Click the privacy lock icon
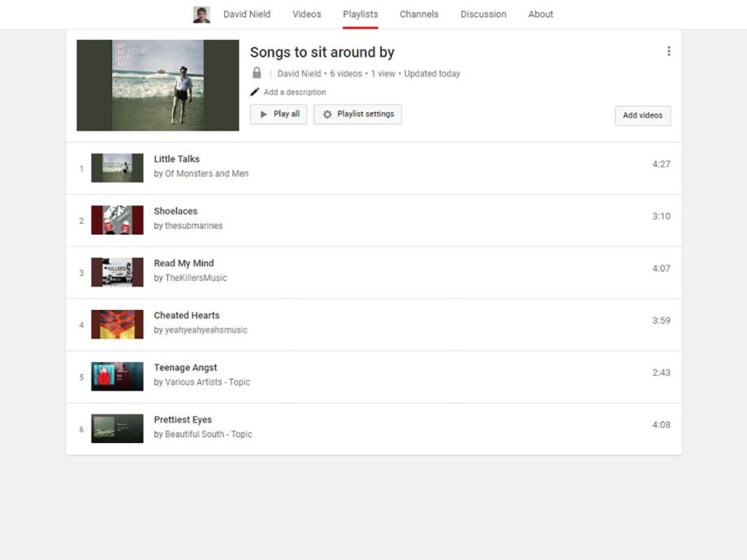Image resolution: width=747 pixels, height=560 pixels. pos(257,73)
